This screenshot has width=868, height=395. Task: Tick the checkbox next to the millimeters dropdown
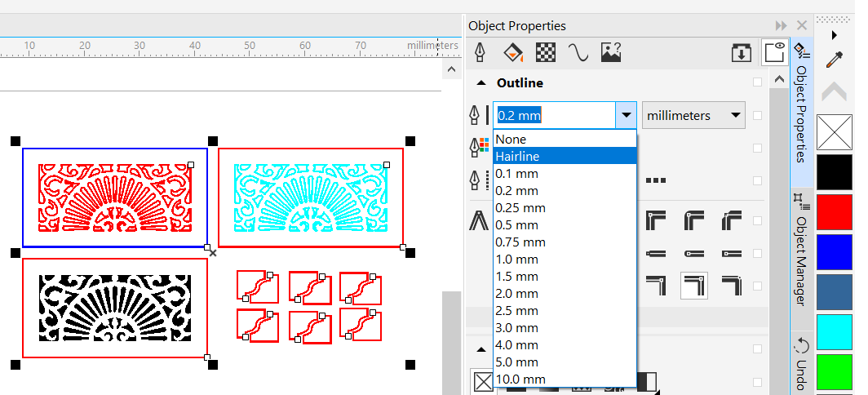(x=758, y=116)
